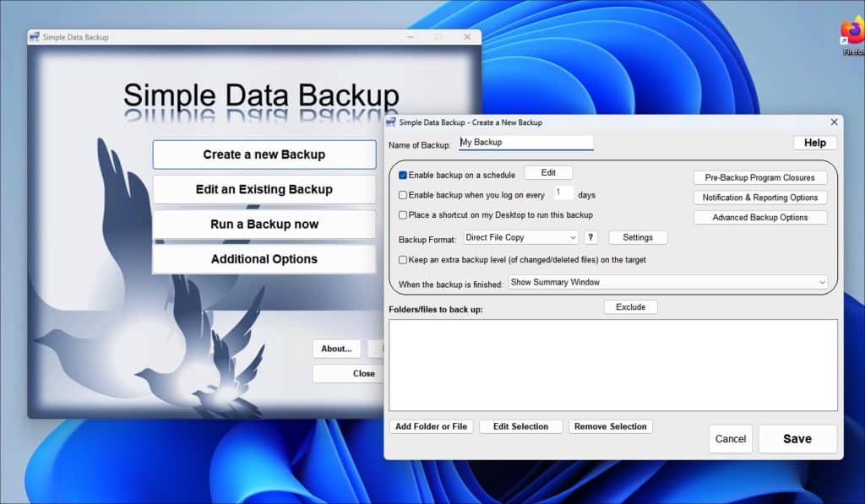This screenshot has width=865, height=504.
Task: Click Create a new Backup menu button
Action: (x=264, y=154)
